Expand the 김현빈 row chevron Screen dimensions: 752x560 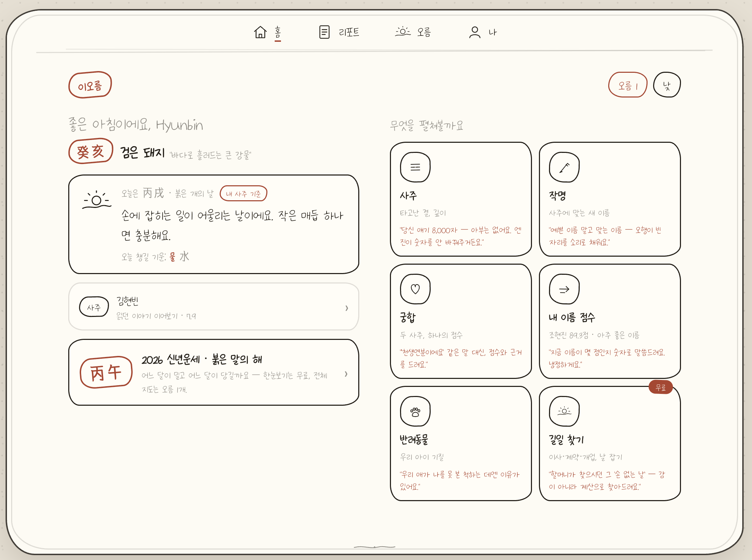[x=346, y=308]
